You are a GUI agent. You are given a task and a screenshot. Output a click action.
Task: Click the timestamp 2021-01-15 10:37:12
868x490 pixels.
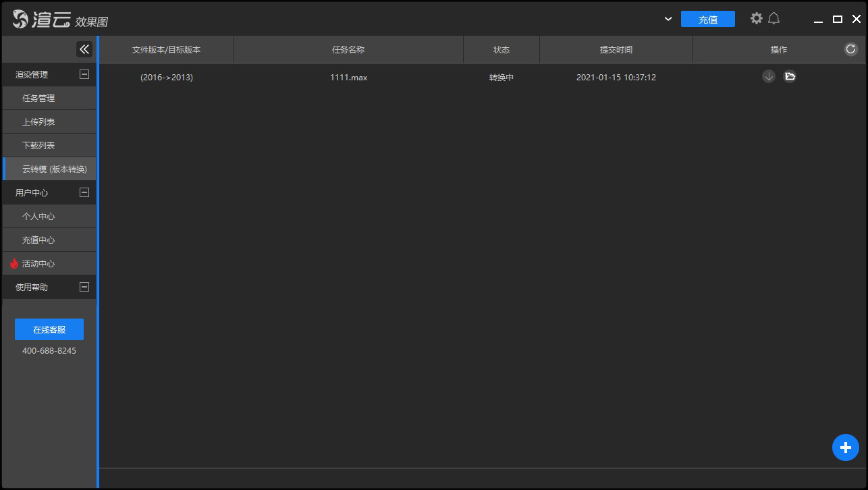[616, 77]
